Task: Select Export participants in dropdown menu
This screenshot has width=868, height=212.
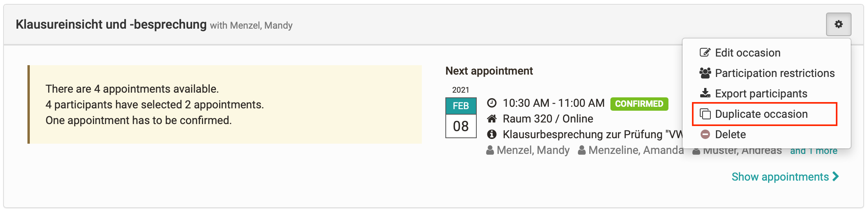Action: coord(761,93)
